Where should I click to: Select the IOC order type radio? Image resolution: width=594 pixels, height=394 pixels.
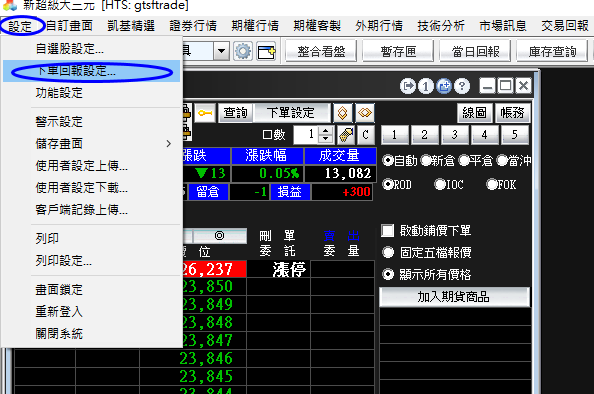click(x=440, y=184)
